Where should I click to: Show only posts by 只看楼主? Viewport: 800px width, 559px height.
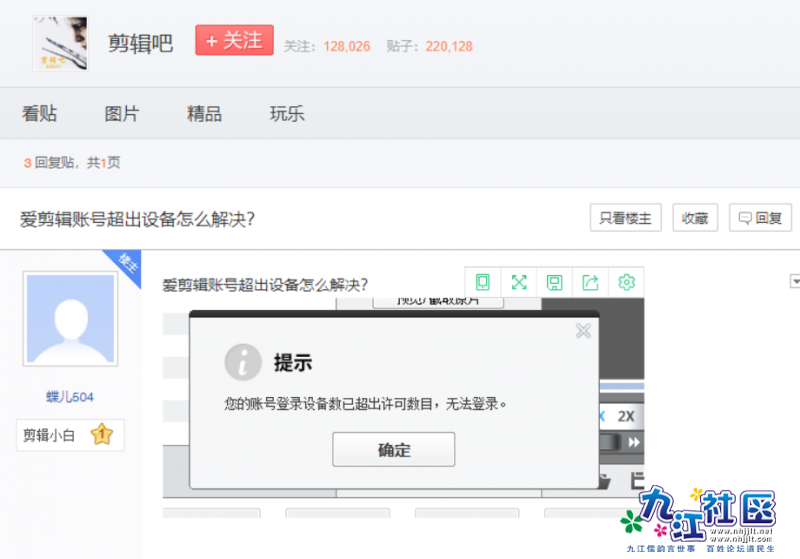(626, 218)
